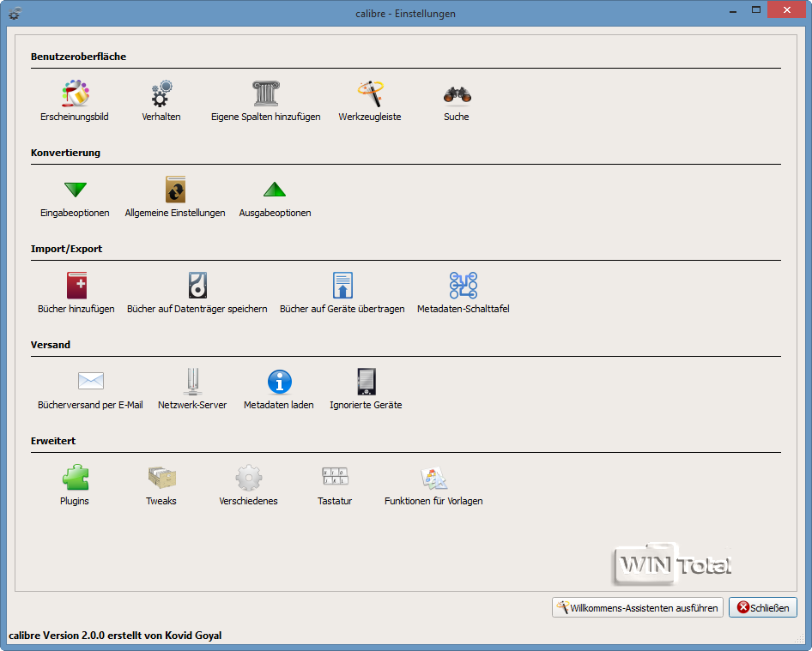The image size is (812, 651).
Task: Open Metadaten laden info icon
Action: pyautogui.click(x=279, y=382)
